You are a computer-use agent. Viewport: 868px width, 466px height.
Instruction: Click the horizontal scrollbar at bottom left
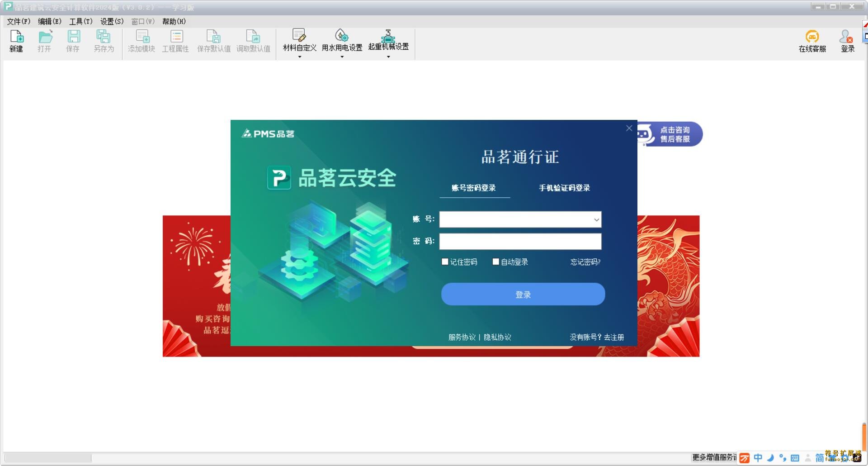coord(47,458)
